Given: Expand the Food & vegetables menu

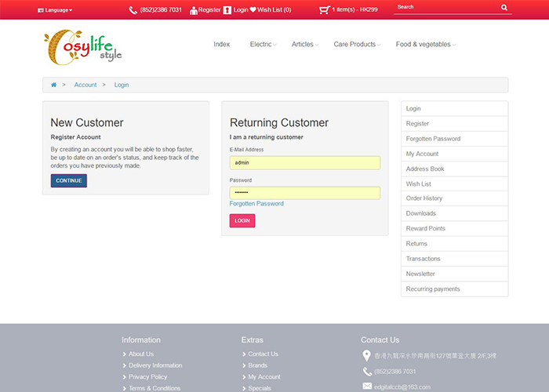Looking at the screenshot, I should [425, 45].
